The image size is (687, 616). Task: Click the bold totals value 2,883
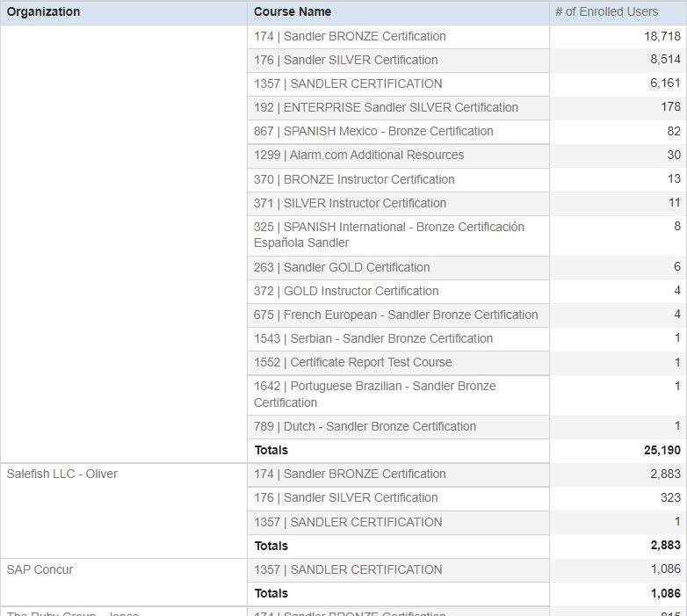click(x=666, y=546)
